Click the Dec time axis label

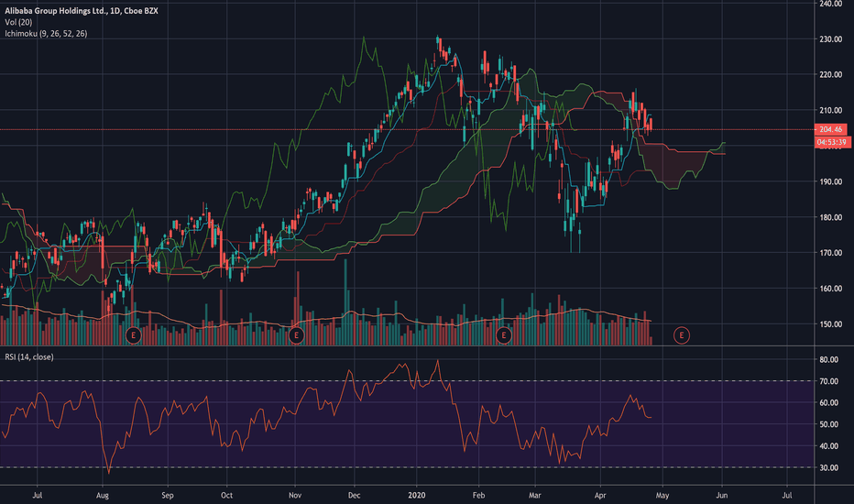[x=354, y=495]
